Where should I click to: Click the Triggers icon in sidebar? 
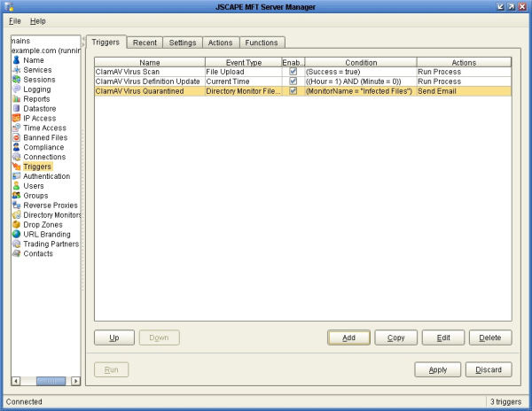pos(16,167)
